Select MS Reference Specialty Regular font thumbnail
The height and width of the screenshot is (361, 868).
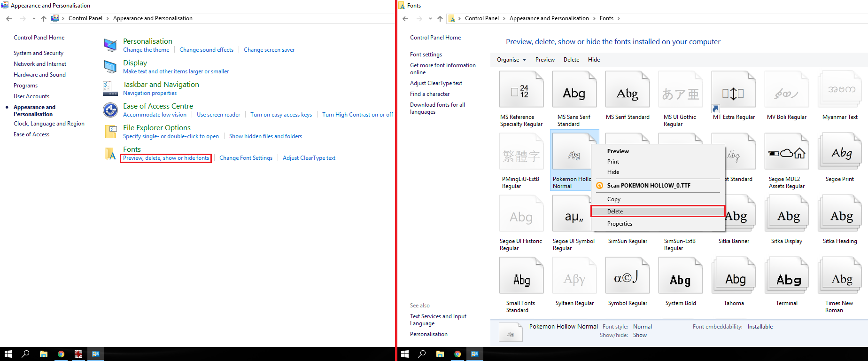coord(521,89)
